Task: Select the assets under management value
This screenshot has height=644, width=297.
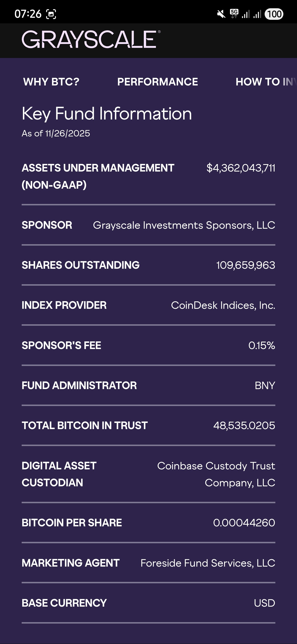Action: [241, 168]
